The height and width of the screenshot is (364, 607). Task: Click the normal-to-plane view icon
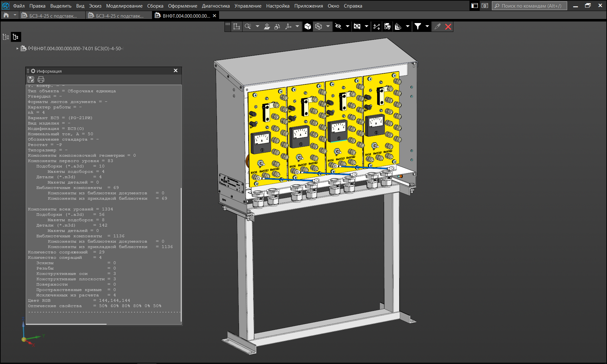click(x=267, y=27)
